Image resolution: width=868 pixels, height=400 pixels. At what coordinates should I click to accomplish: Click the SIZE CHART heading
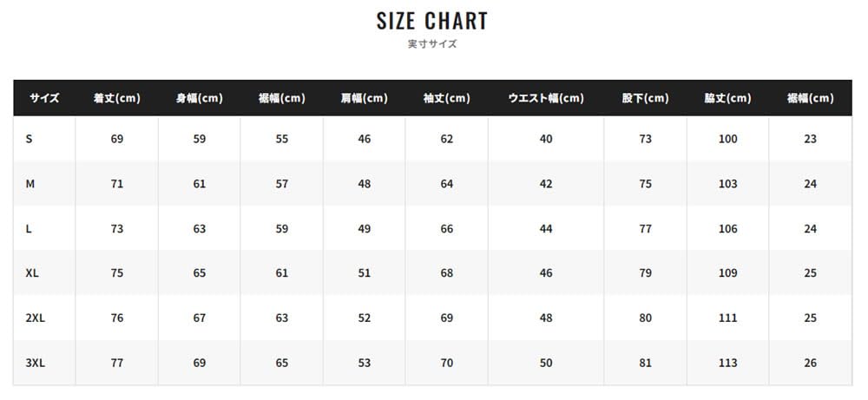pos(432,21)
